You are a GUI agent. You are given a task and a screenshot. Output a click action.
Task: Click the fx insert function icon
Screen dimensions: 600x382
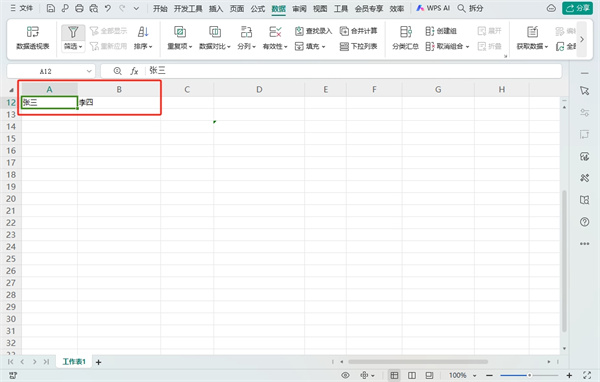point(134,71)
